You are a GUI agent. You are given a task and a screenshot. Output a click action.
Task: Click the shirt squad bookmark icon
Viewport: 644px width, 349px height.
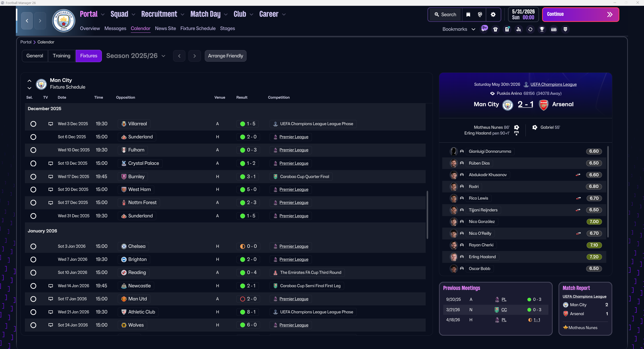(x=495, y=29)
